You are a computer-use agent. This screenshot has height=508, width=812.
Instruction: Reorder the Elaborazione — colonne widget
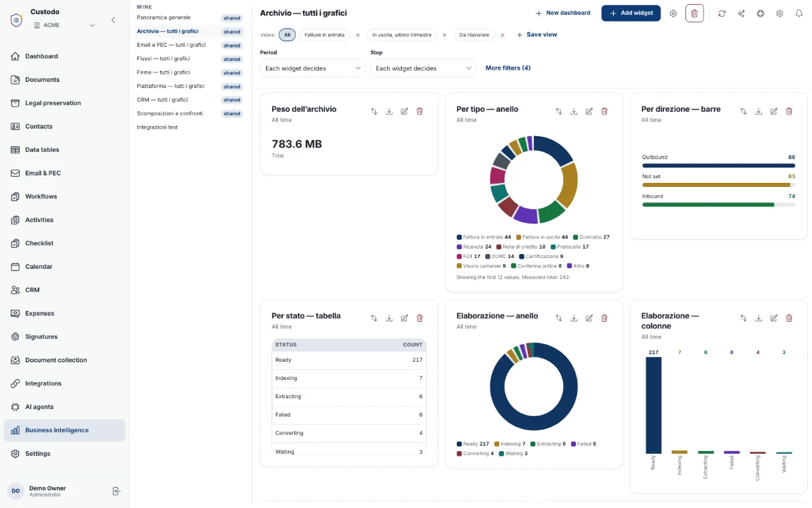pyautogui.click(x=743, y=318)
